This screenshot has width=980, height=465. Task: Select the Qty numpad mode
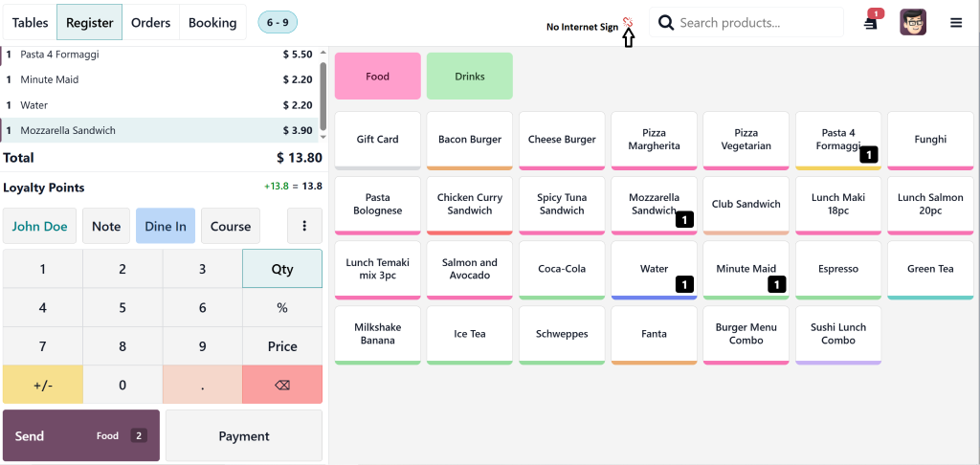tap(282, 270)
